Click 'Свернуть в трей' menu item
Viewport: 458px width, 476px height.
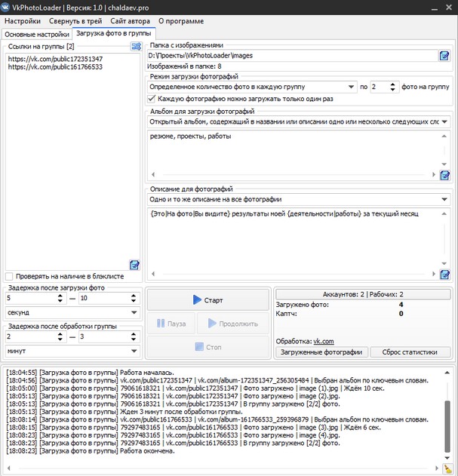(75, 21)
